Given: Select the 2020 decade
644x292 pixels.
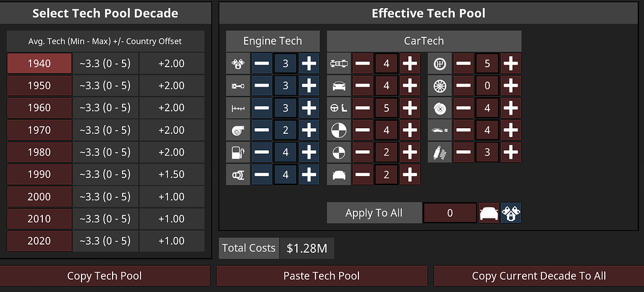Looking at the screenshot, I should (x=39, y=241).
